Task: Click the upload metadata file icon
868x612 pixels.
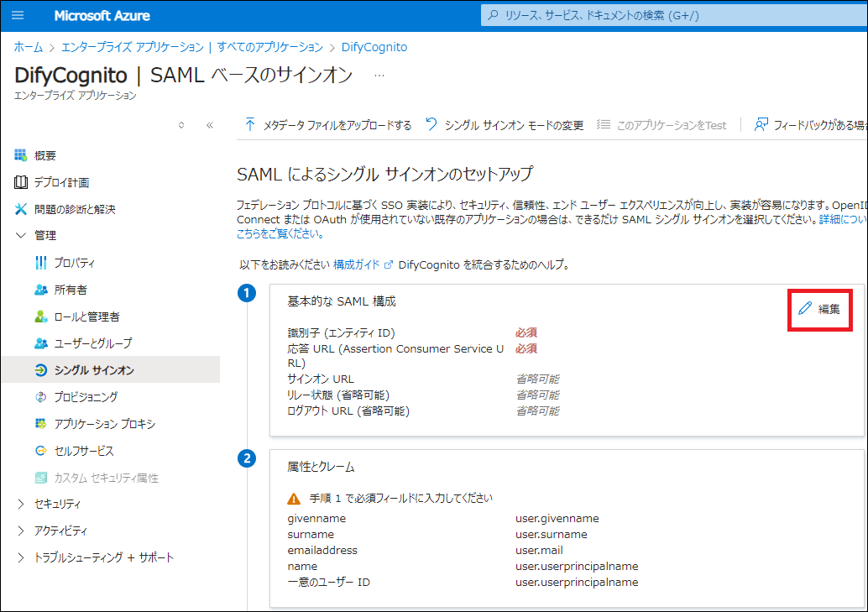Action: [x=249, y=125]
